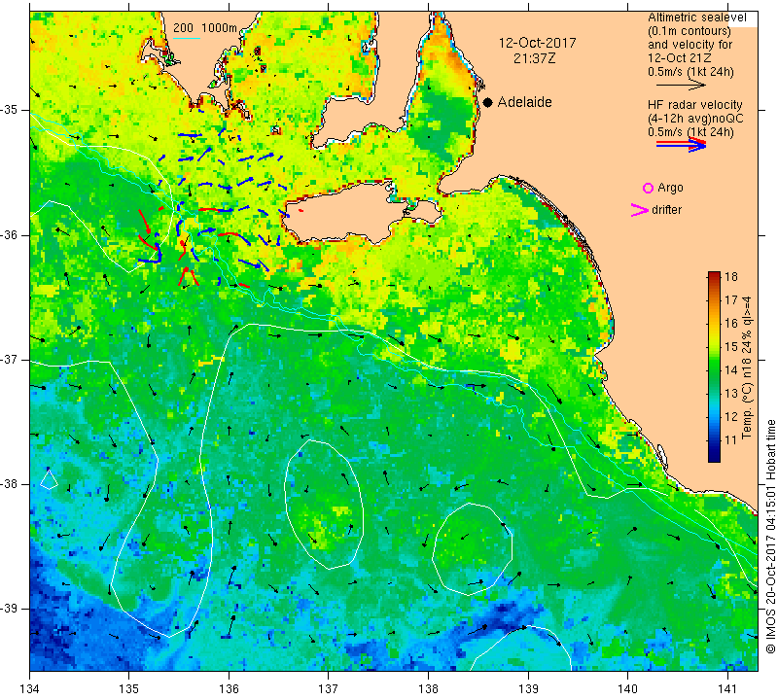Click the -36 latitude axis label

pyautogui.click(x=14, y=234)
